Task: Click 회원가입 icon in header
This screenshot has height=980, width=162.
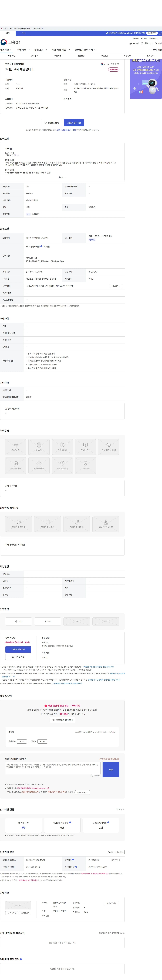Action: pos(146,43)
